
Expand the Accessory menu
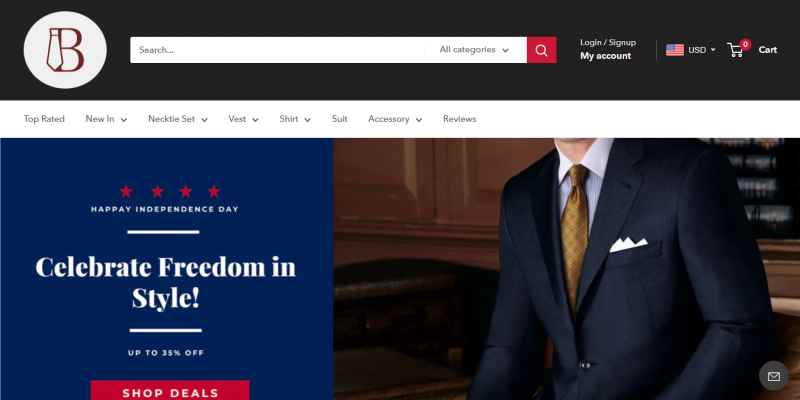(395, 119)
